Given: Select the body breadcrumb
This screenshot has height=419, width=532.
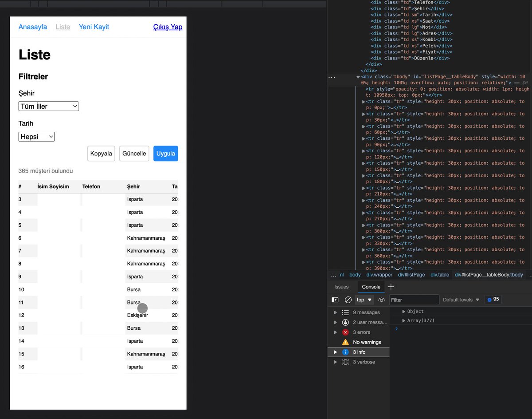Looking at the screenshot, I should click(355, 275).
